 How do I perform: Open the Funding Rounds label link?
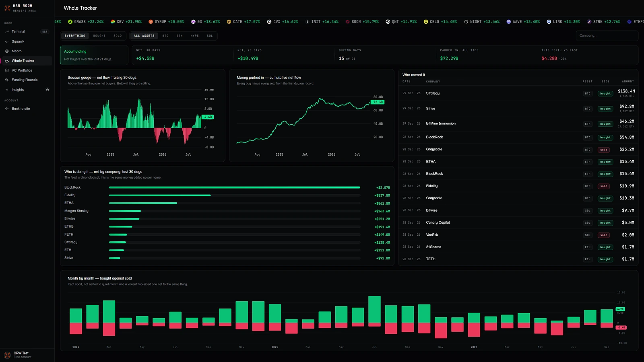[25, 80]
